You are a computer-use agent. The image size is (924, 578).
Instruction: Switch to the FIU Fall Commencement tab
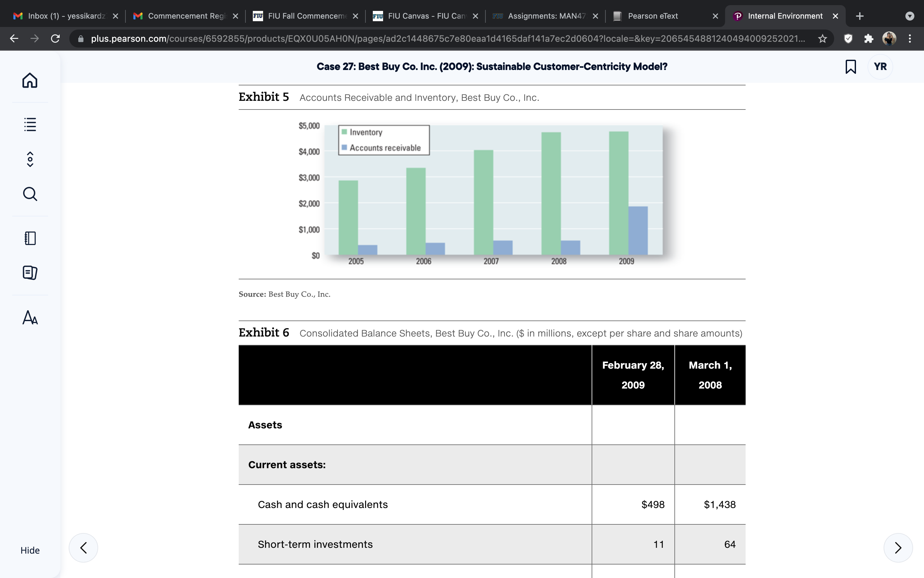tap(305, 16)
